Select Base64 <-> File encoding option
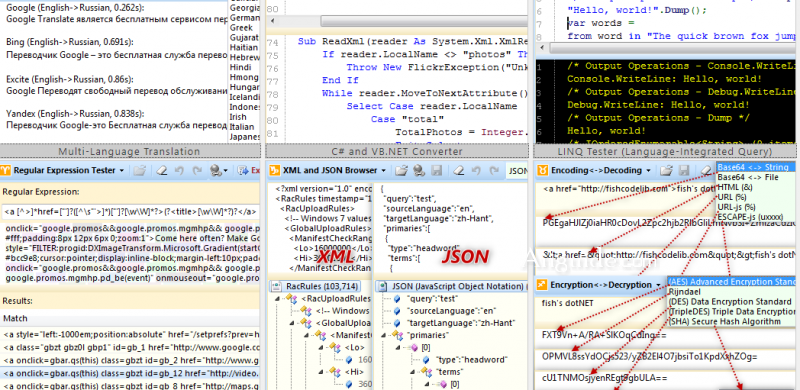800x390 pixels. [x=756, y=177]
